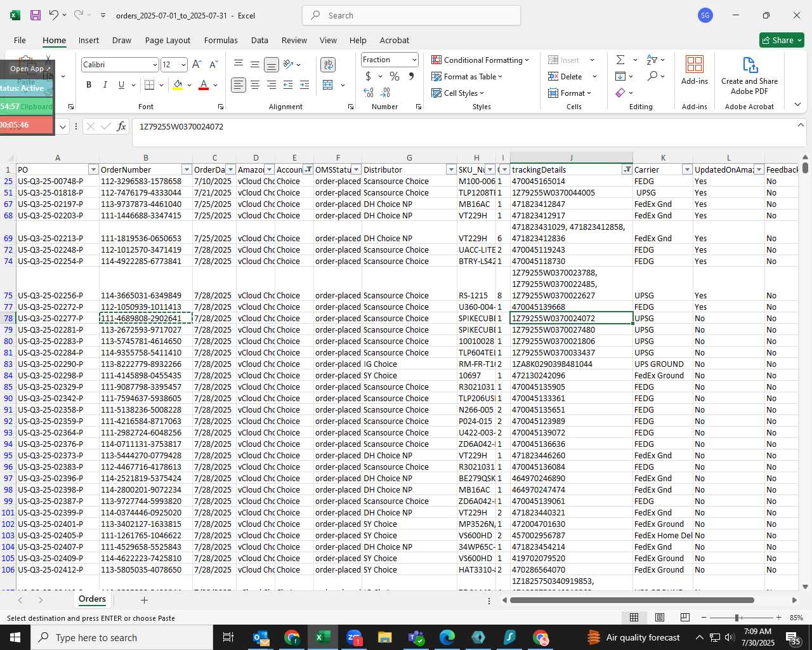812x650 pixels.
Task: Click the Orientation text angle icon
Action: [x=289, y=65]
